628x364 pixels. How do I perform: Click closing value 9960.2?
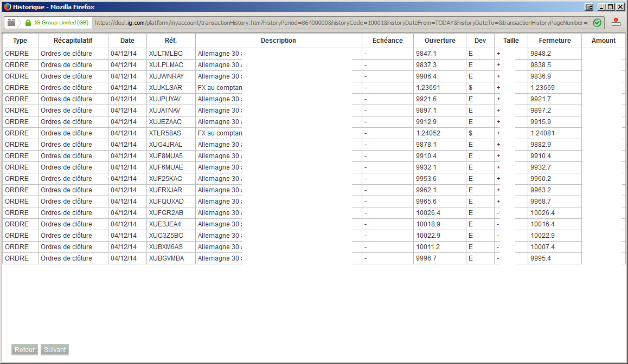point(541,179)
